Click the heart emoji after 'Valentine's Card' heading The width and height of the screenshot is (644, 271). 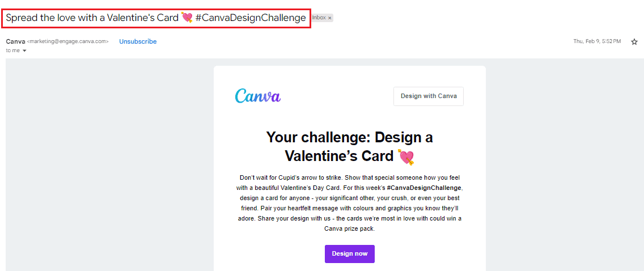click(406, 157)
